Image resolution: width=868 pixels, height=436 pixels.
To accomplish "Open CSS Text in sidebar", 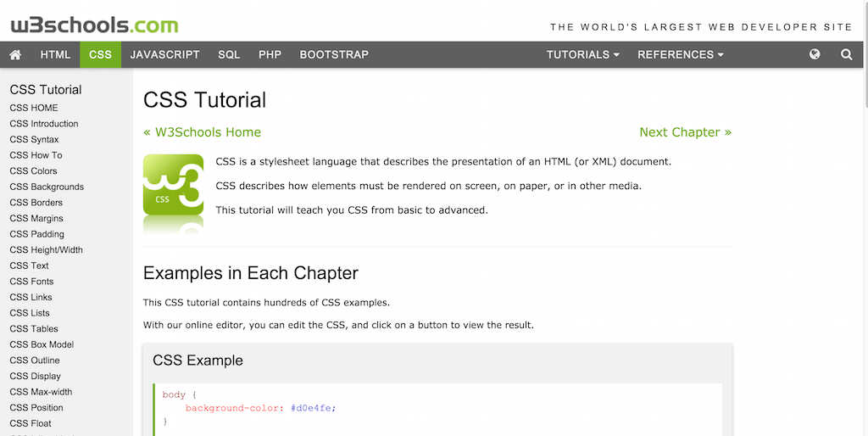I will (30, 266).
